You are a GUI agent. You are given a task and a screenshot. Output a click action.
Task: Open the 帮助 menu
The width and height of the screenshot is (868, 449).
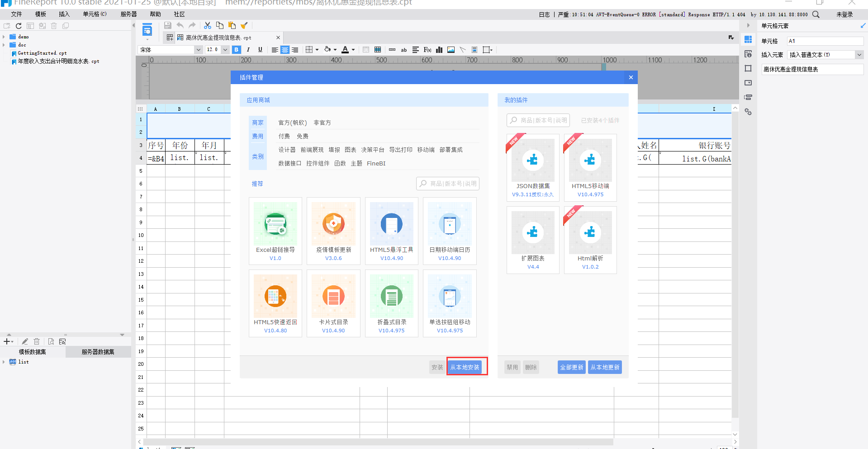tap(155, 14)
